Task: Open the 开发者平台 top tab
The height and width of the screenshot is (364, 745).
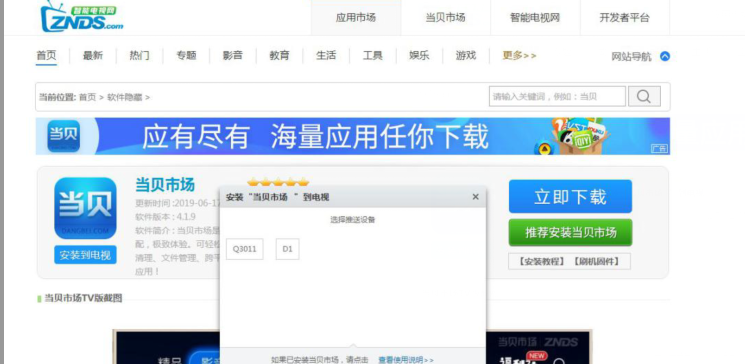Action: (624, 18)
